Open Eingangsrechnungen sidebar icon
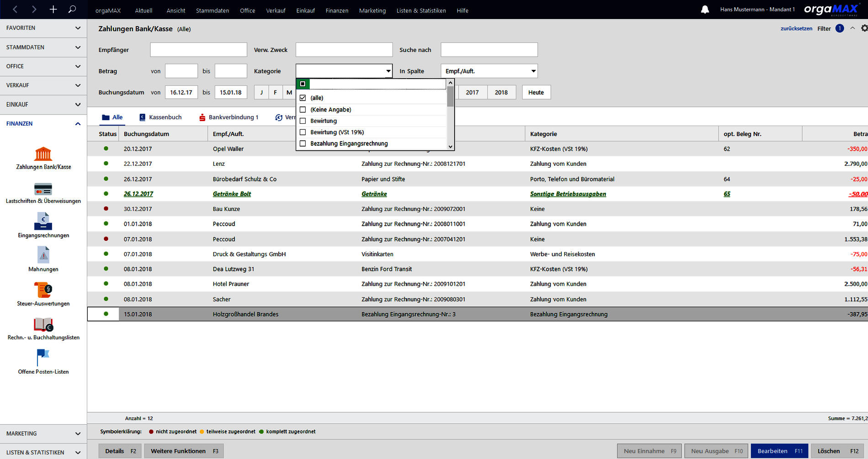Screen dimensions: 868x459 [43, 222]
